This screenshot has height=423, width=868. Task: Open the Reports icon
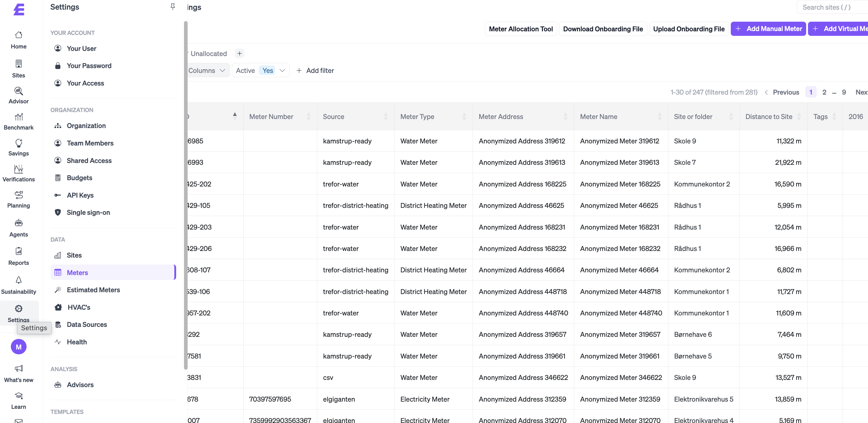[x=18, y=251]
